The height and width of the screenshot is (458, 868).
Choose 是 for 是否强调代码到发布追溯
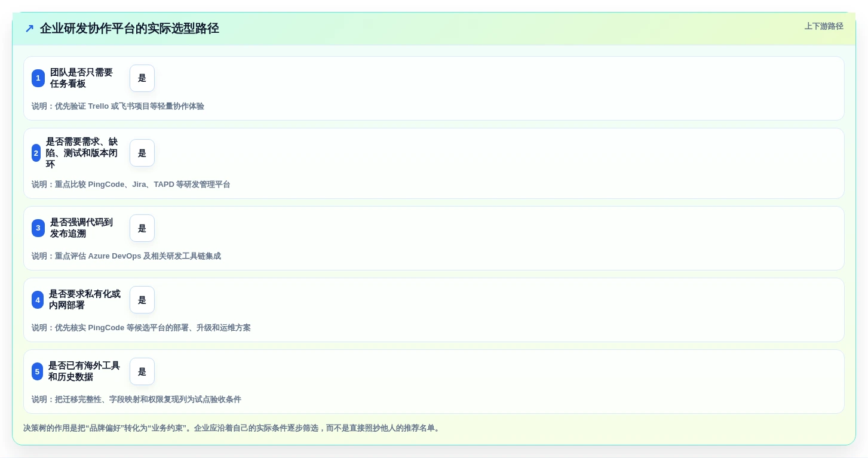coord(142,228)
